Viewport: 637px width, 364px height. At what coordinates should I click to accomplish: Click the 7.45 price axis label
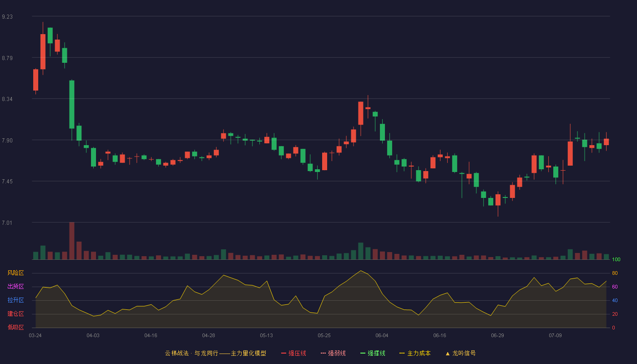pyautogui.click(x=7, y=182)
